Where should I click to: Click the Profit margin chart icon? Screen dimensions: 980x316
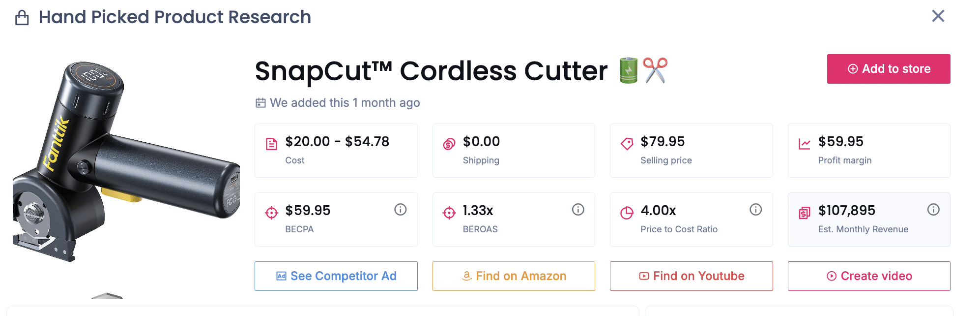pyautogui.click(x=804, y=142)
